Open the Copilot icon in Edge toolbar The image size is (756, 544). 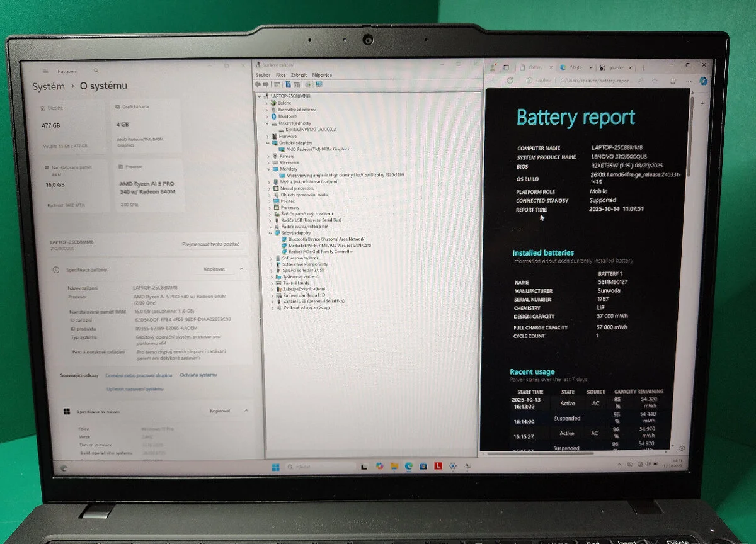click(x=704, y=81)
